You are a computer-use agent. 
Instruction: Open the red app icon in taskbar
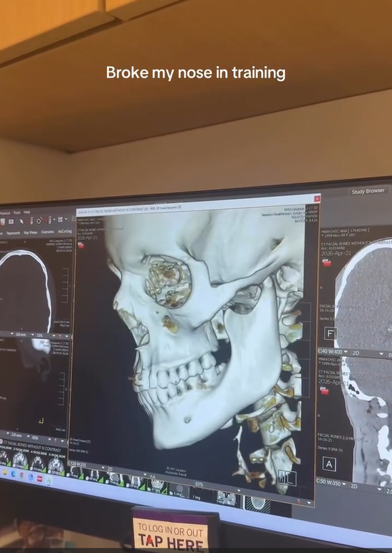click(x=40, y=478)
